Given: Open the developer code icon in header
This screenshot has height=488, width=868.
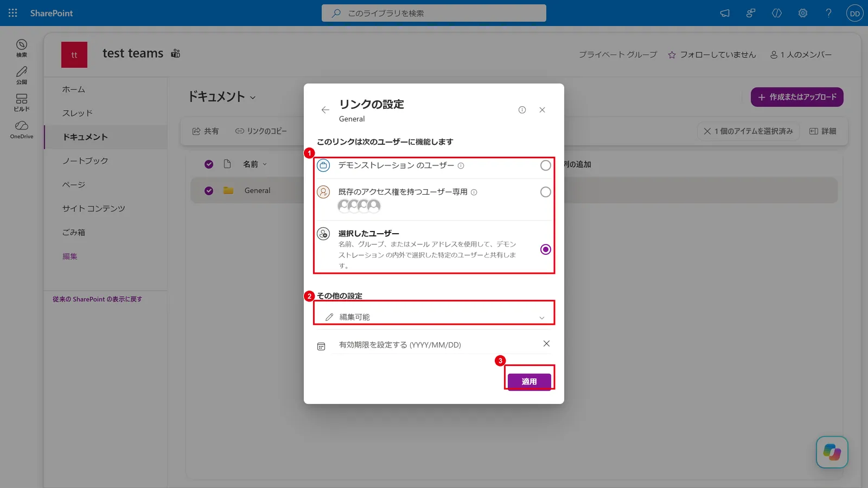Looking at the screenshot, I should 777,13.
